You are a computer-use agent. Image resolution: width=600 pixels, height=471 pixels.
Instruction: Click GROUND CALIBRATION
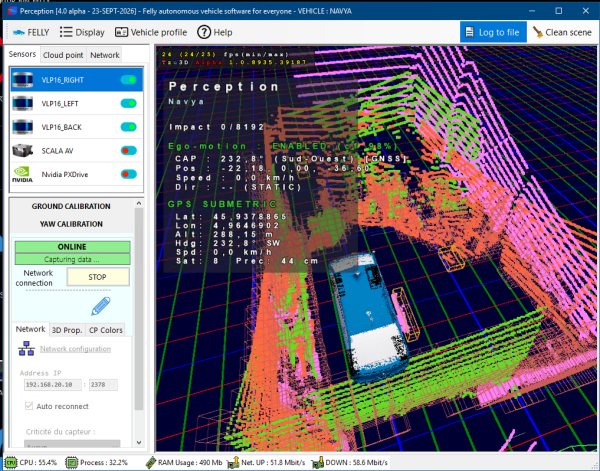point(71,206)
